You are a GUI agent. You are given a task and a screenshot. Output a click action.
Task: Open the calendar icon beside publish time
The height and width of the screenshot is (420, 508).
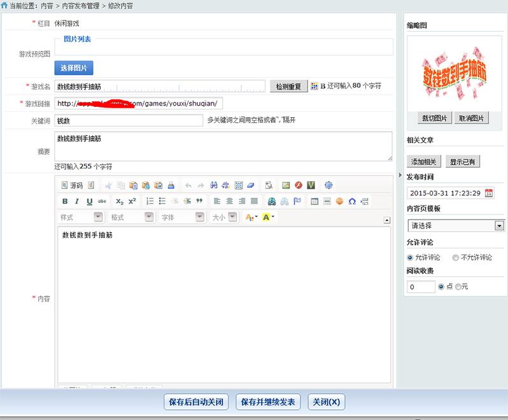tap(489, 193)
